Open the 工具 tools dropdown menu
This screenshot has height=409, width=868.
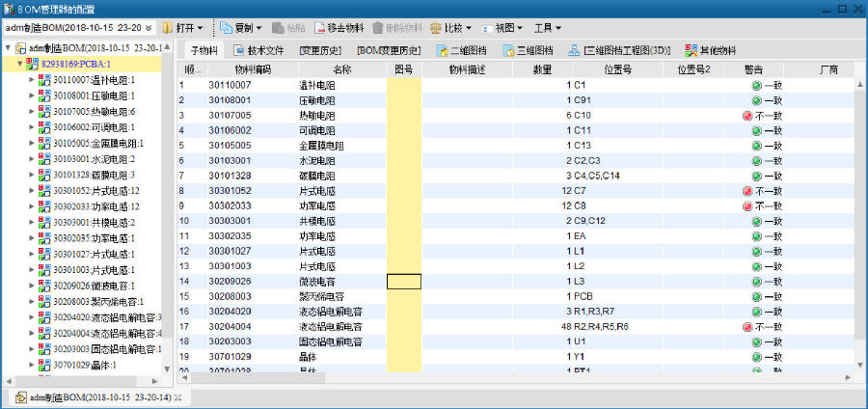[x=548, y=28]
